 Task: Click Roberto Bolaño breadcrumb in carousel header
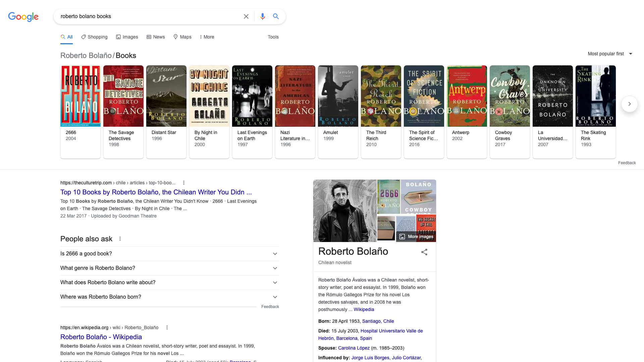86,56
